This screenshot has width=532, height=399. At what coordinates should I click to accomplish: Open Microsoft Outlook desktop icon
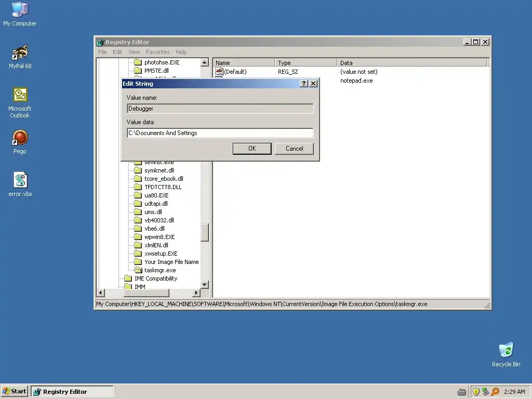[x=20, y=103]
